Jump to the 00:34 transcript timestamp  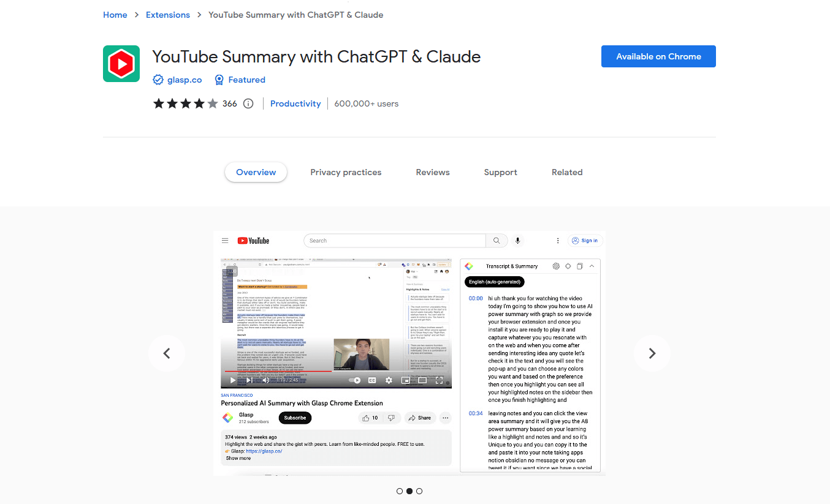[476, 413]
